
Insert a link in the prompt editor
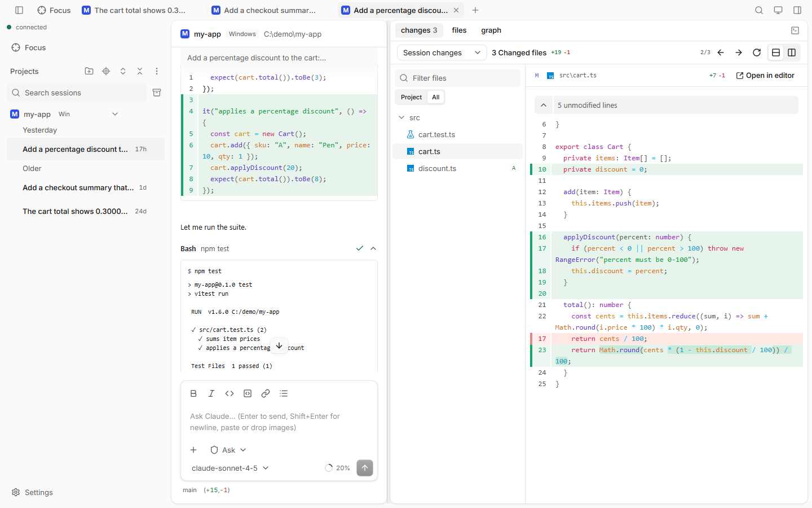[266, 393]
